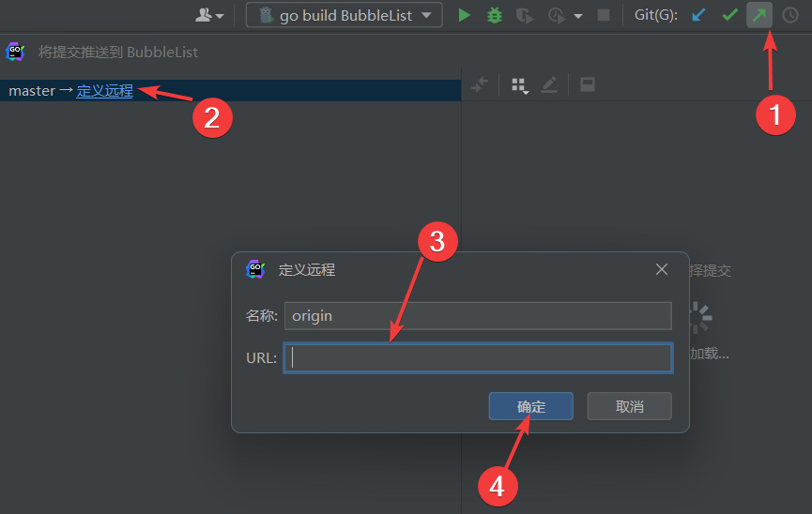Select the master branch row
This screenshot has width=812, height=514.
click(230, 91)
